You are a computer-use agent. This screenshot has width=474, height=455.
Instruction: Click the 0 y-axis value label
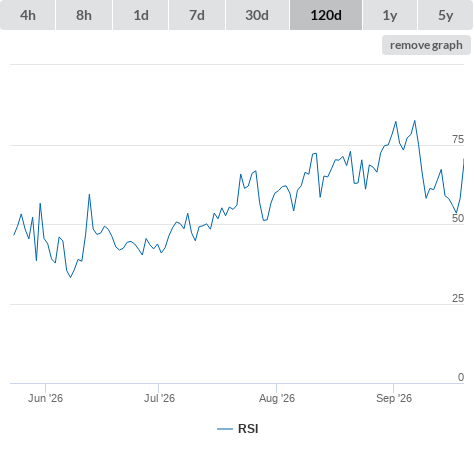tap(461, 377)
